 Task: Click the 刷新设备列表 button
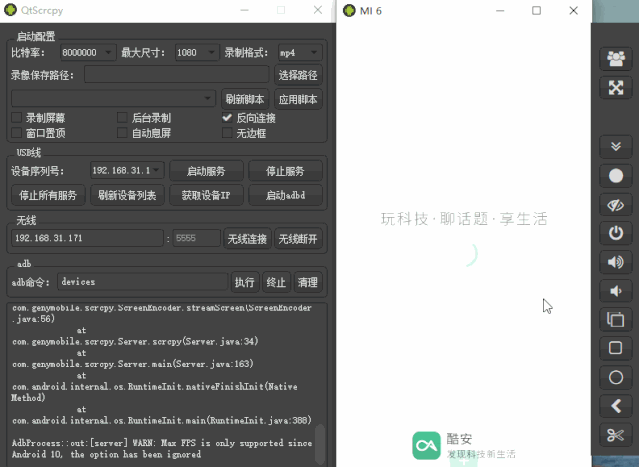(x=127, y=195)
